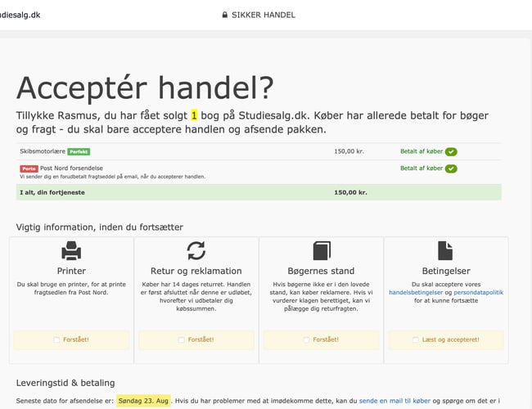Viewport: 532px width, 409px height.
Task: Click the red Porto badge
Action: click(29, 169)
